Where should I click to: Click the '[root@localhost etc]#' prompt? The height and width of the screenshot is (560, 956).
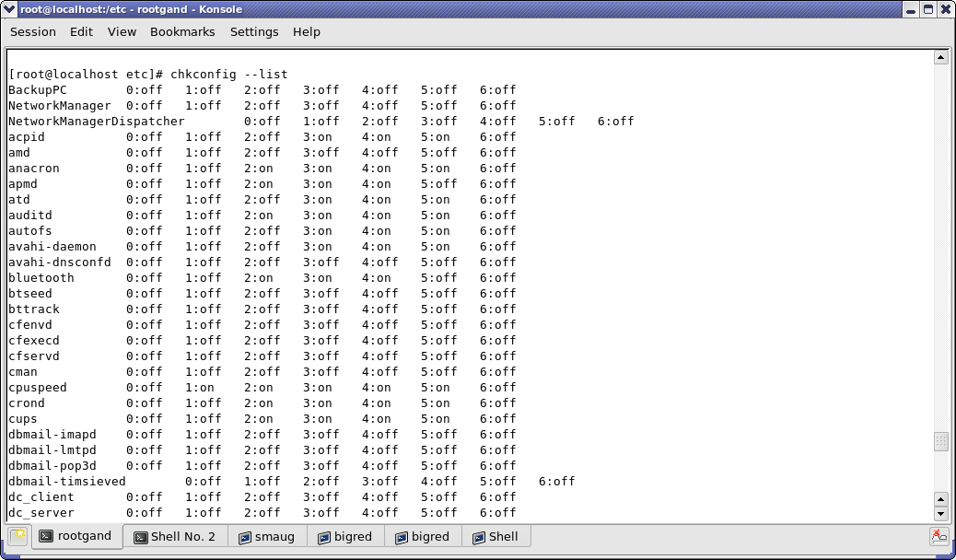coord(86,75)
